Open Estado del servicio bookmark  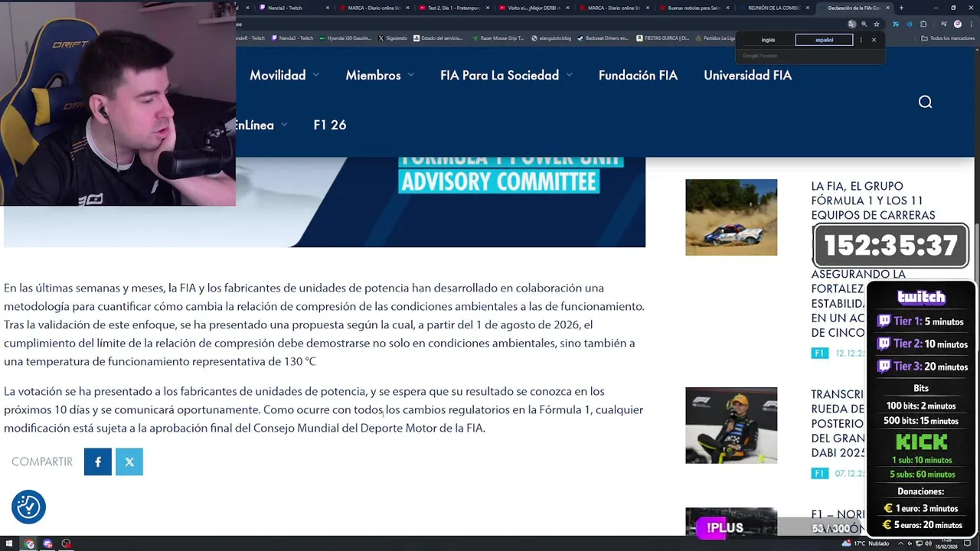pos(438,37)
